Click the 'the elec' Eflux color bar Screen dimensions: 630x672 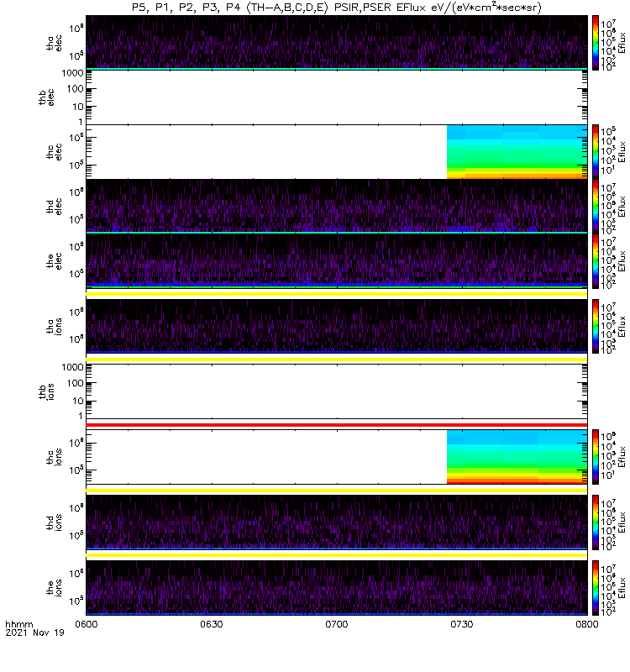596,260
